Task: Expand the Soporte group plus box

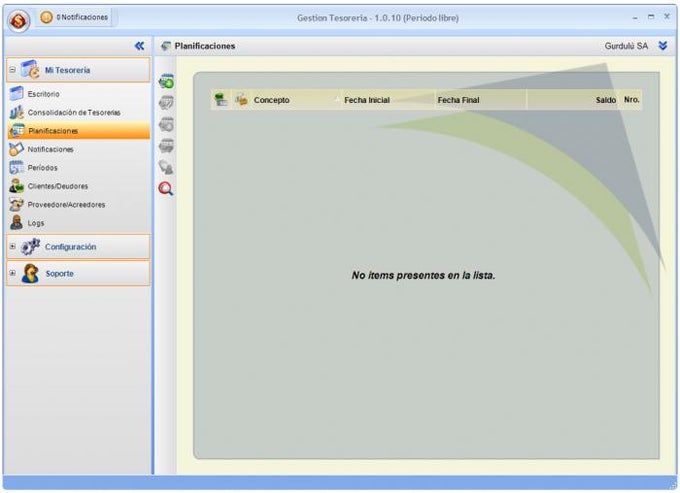Action: tap(13, 273)
